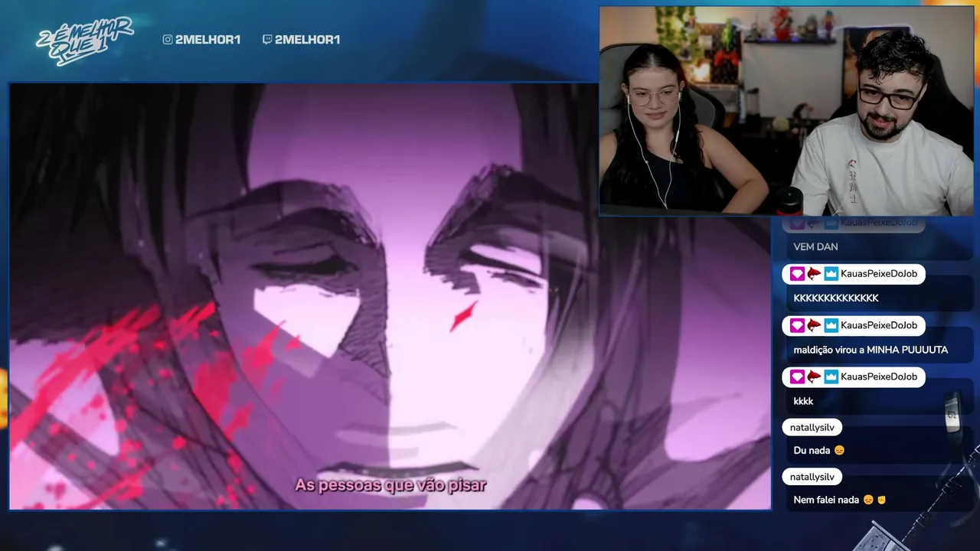Select username KauasPeixeDoJob above 'KKKKKKKKKKKKKK'
This screenshot has height=551, width=980.
[879, 274]
